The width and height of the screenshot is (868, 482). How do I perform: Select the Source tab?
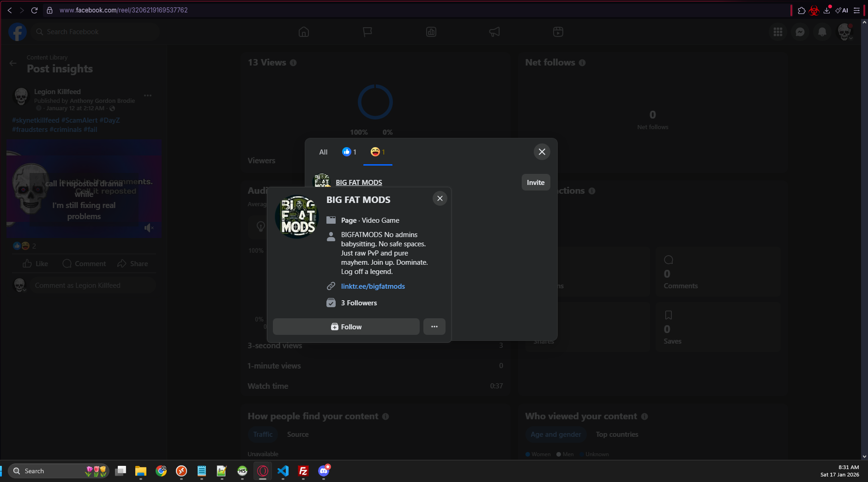tap(298, 434)
